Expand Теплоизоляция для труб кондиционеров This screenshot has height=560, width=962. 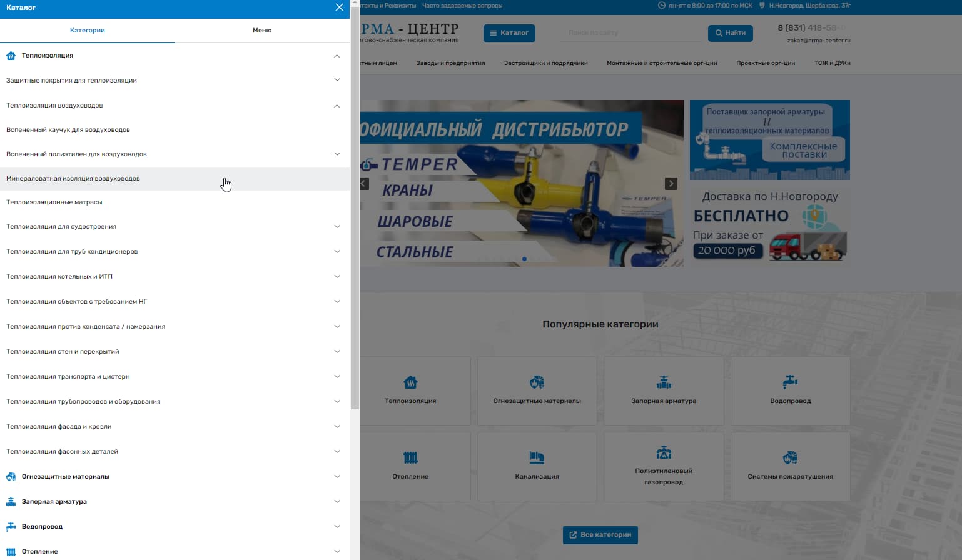click(x=337, y=251)
